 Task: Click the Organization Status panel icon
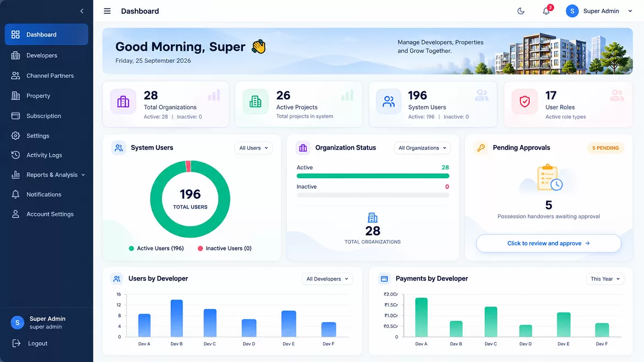click(303, 147)
